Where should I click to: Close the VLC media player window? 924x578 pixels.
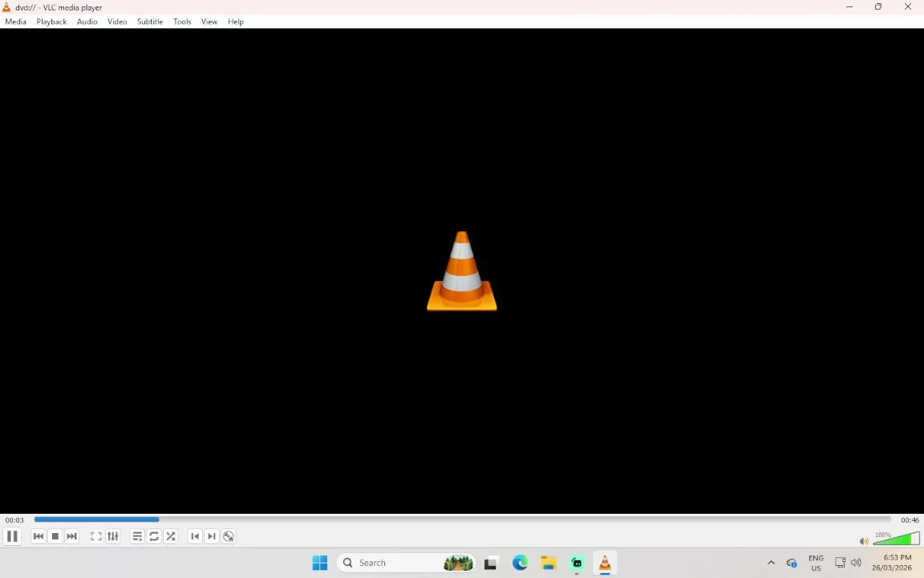tap(907, 7)
